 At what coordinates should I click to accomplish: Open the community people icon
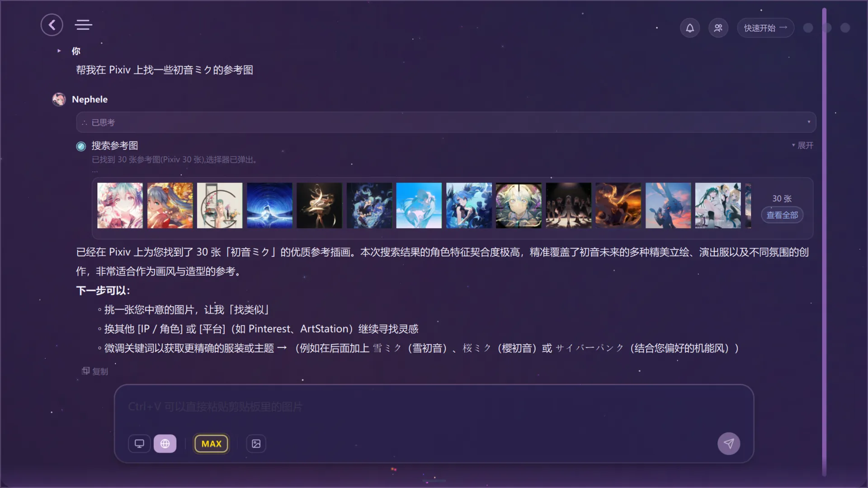click(718, 28)
